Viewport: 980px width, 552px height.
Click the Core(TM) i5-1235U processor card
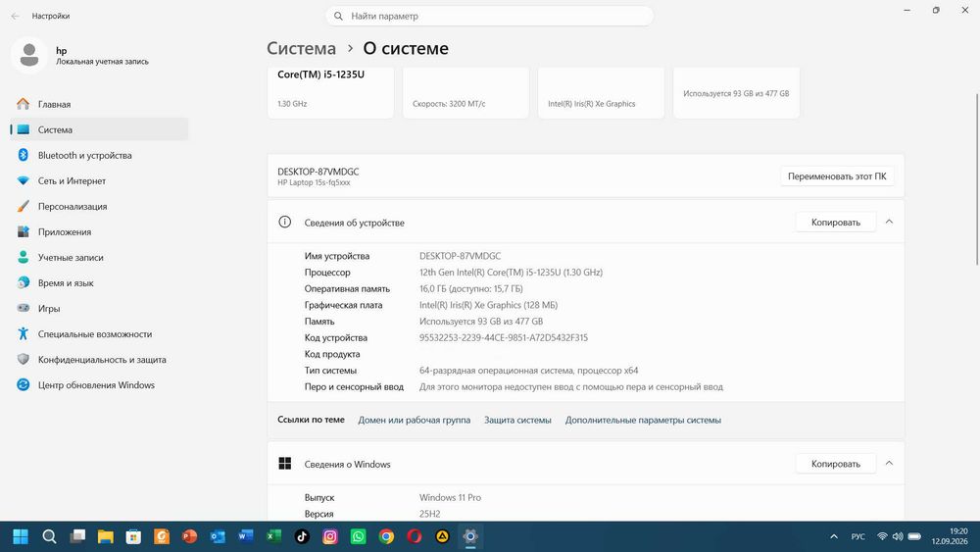point(330,92)
